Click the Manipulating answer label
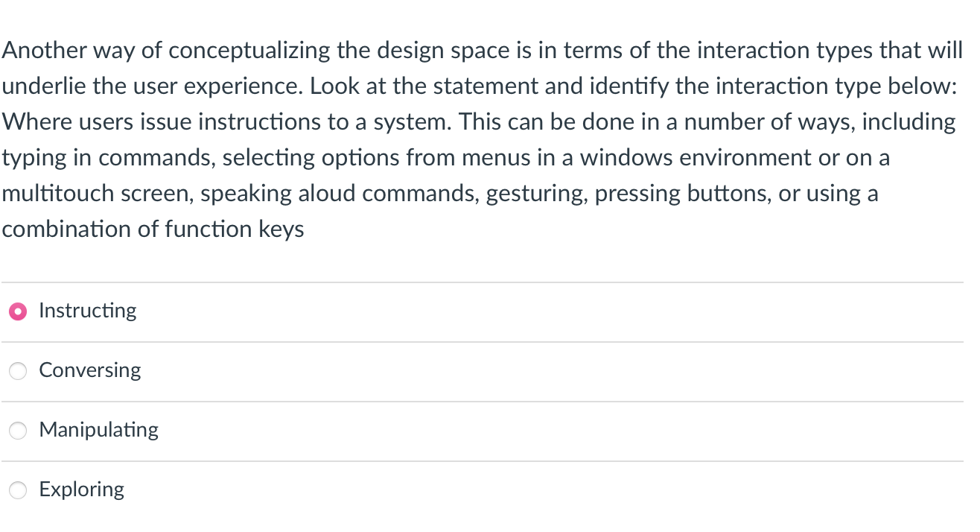The width and height of the screenshot is (980, 532). 98,430
